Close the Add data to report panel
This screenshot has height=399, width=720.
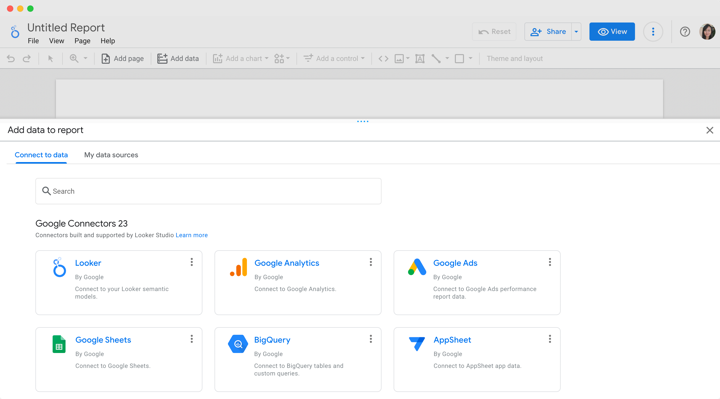pyautogui.click(x=709, y=130)
